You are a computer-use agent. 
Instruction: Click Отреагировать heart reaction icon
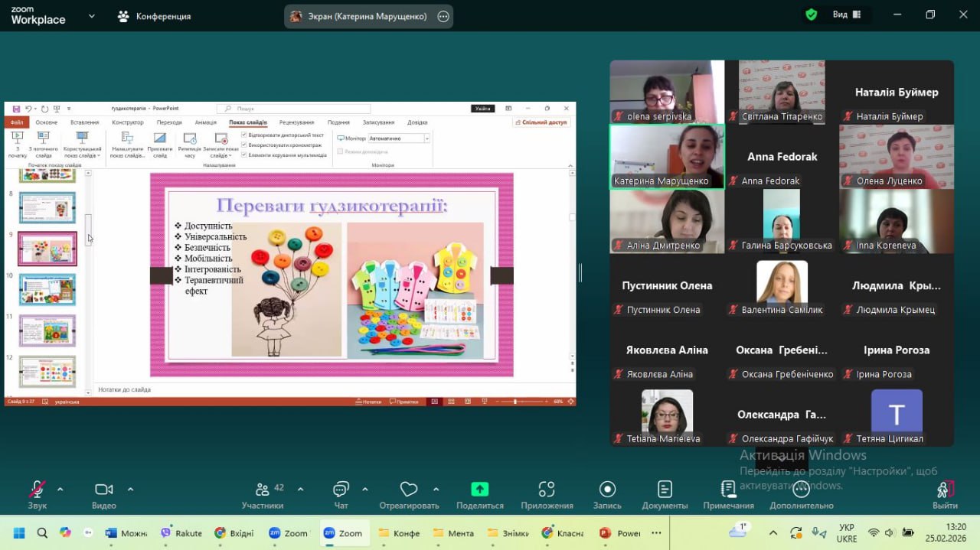(x=409, y=490)
